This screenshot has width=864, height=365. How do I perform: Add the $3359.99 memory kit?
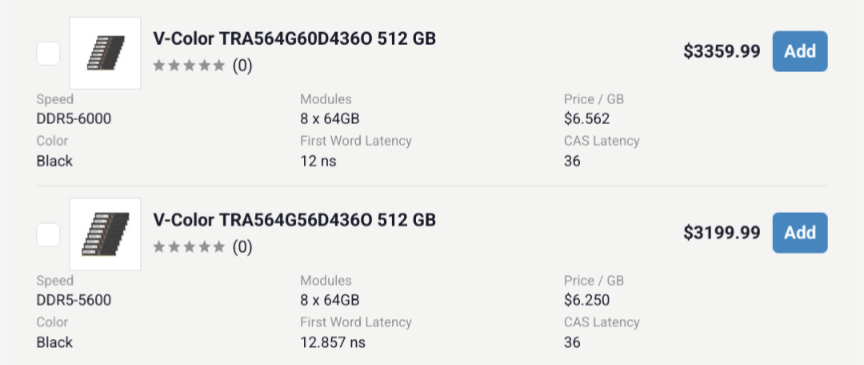pyautogui.click(x=800, y=51)
